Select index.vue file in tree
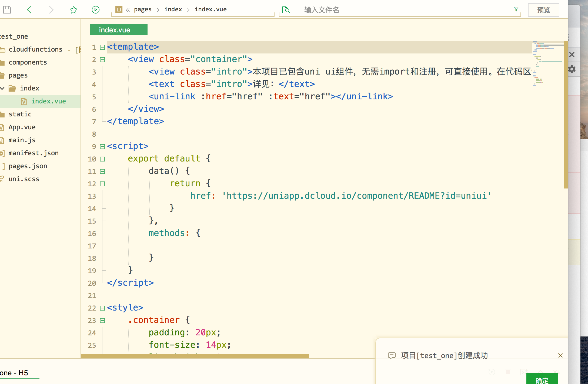588x384 pixels. pyautogui.click(x=48, y=101)
